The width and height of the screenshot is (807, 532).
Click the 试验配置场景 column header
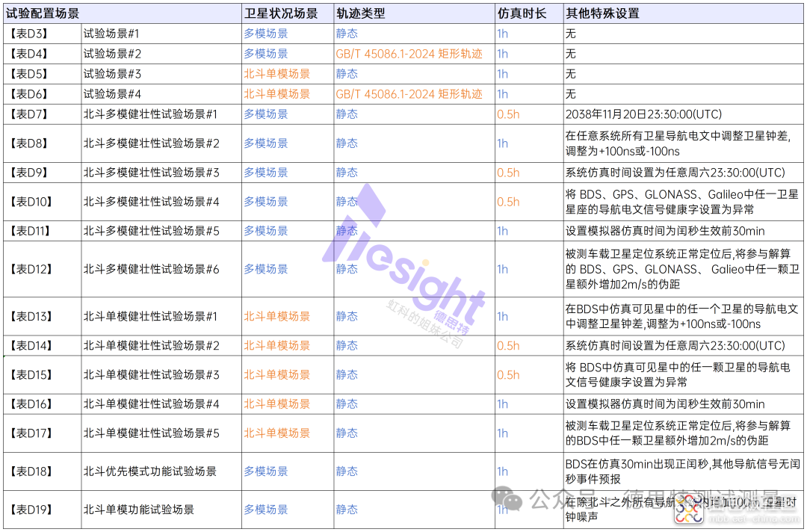coord(123,13)
